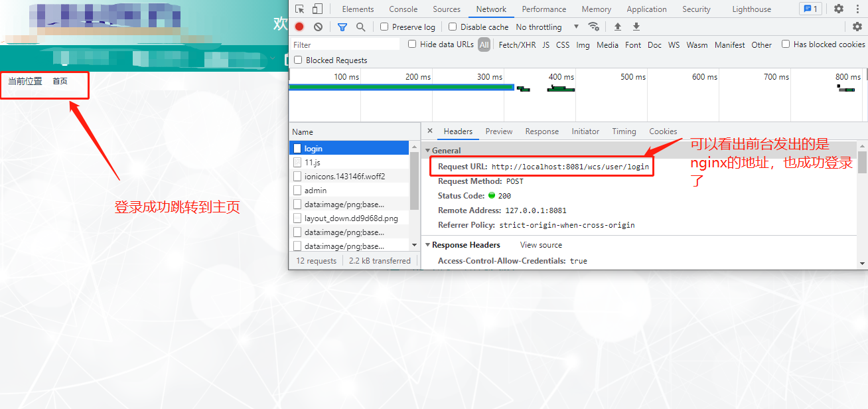Open the Security tab
Viewport: 868px width, 409px height.
click(x=696, y=9)
